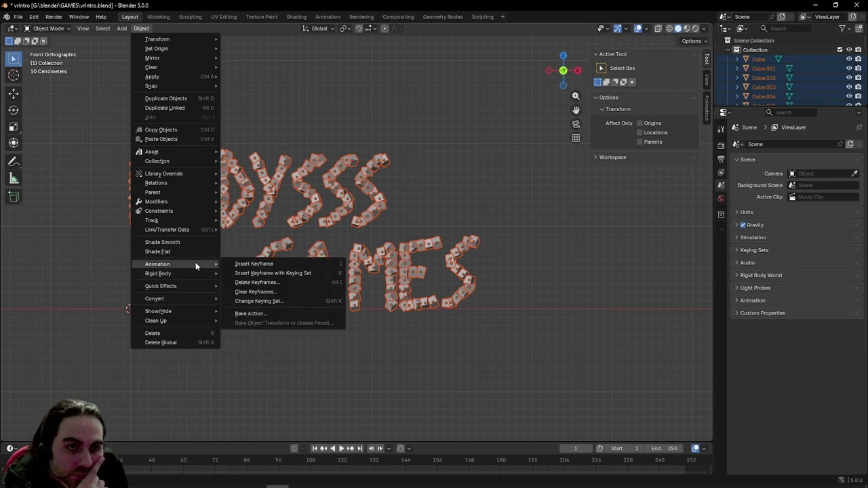Jump to the timeline end frame
The width and height of the screenshot is (868, 488).
click(x=360, y=448)
